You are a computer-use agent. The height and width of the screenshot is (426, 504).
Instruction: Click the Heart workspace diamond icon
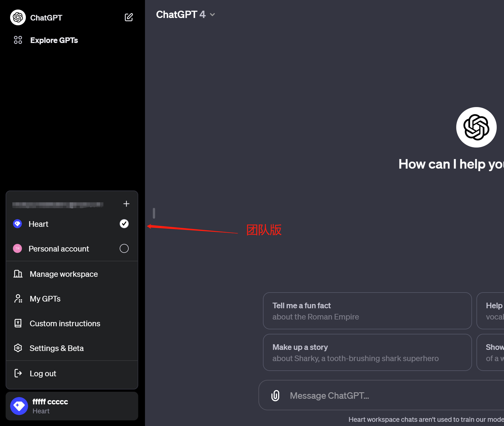[17, 224]
